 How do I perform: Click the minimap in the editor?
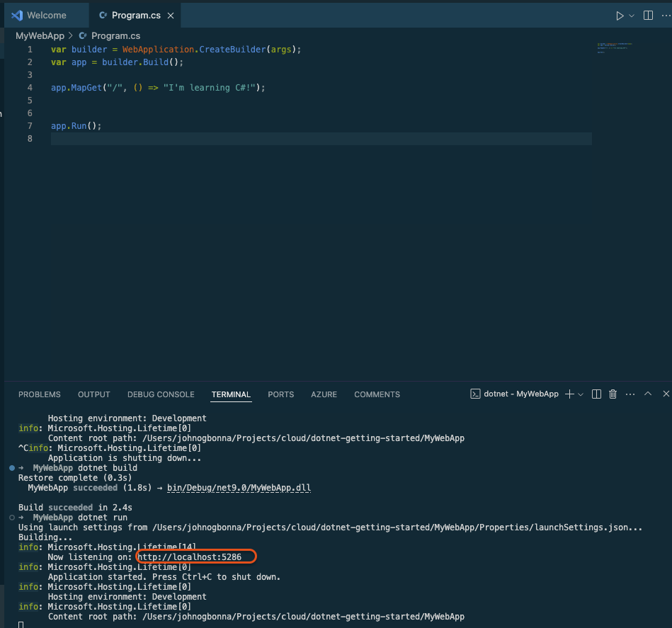615,47
